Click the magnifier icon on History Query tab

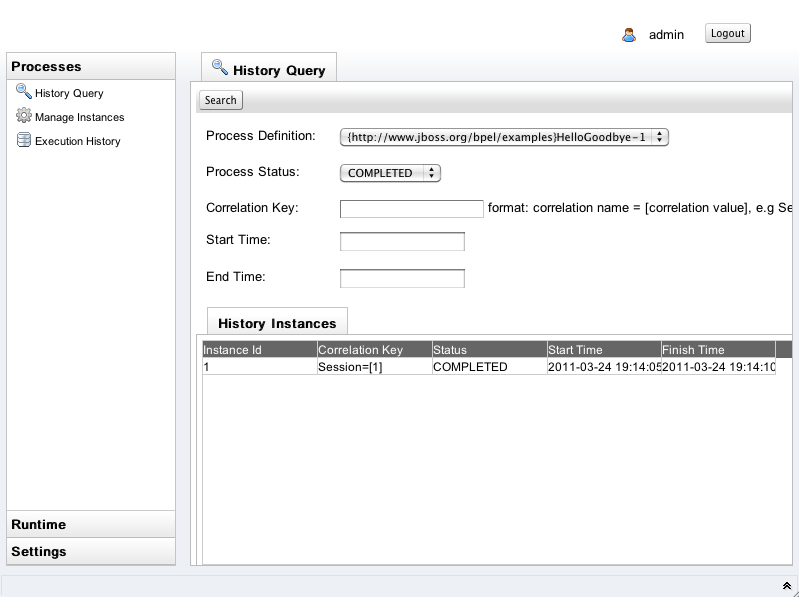[220, 67]
